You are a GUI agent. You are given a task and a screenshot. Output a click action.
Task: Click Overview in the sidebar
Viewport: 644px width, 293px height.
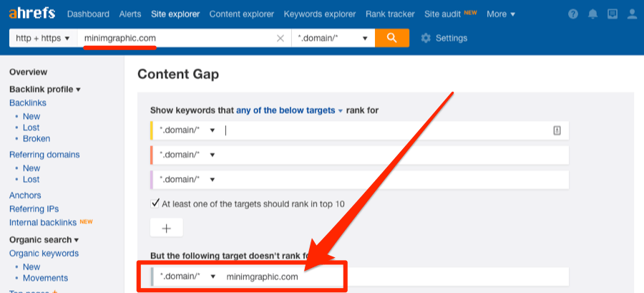[x=29, y=72]
